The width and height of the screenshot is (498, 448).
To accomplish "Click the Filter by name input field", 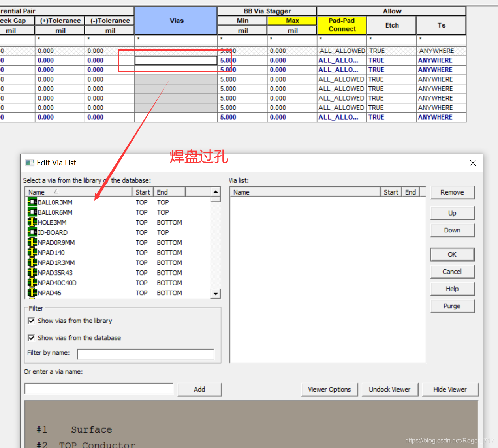I will point(145,354).
